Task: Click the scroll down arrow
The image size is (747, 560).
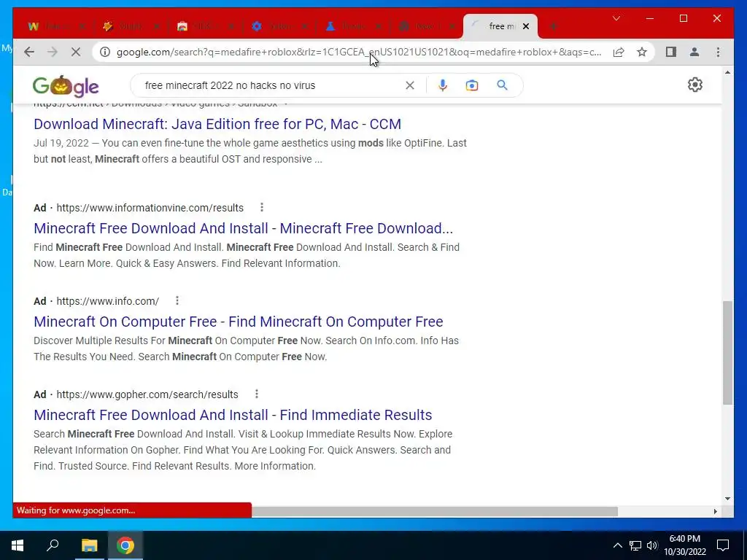Action: 727,499
